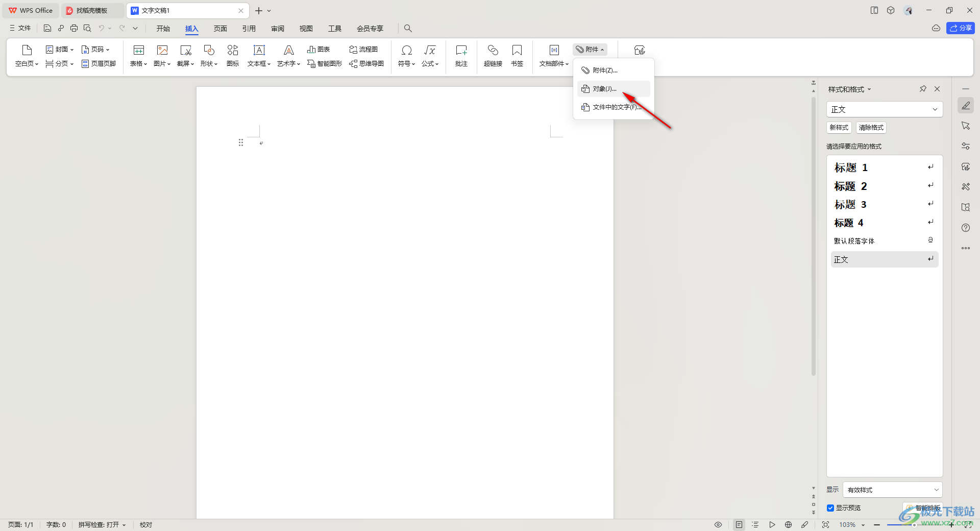Add a comment annotation
The width and height of the screenshot is (980, 531).
pyautogui.click(x=461, y=56)
